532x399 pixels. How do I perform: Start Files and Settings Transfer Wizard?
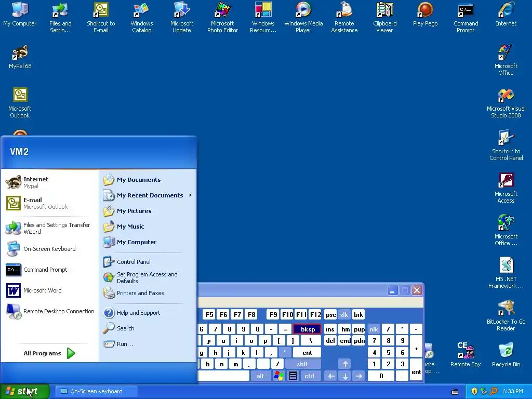click(49, 228)
